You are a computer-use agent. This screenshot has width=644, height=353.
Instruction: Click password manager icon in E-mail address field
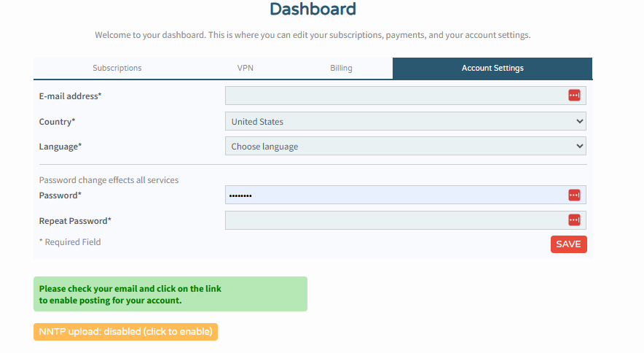tap(574, 96)
